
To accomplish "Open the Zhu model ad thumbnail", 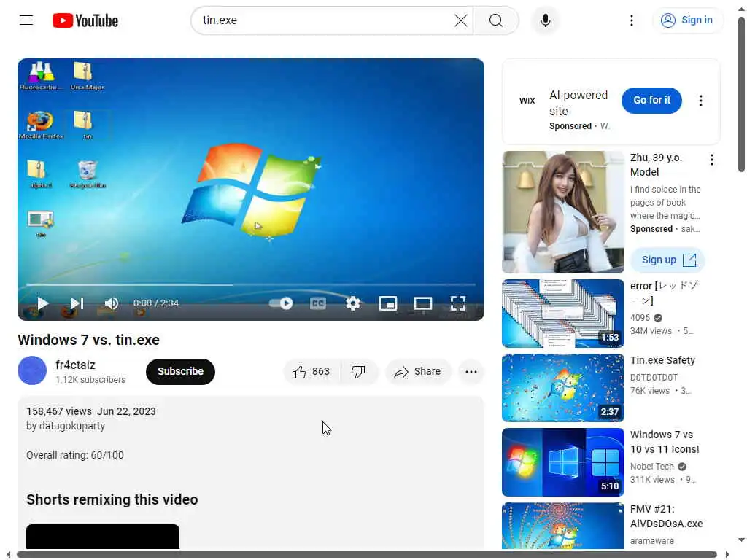I will click(x=562, y=212).
